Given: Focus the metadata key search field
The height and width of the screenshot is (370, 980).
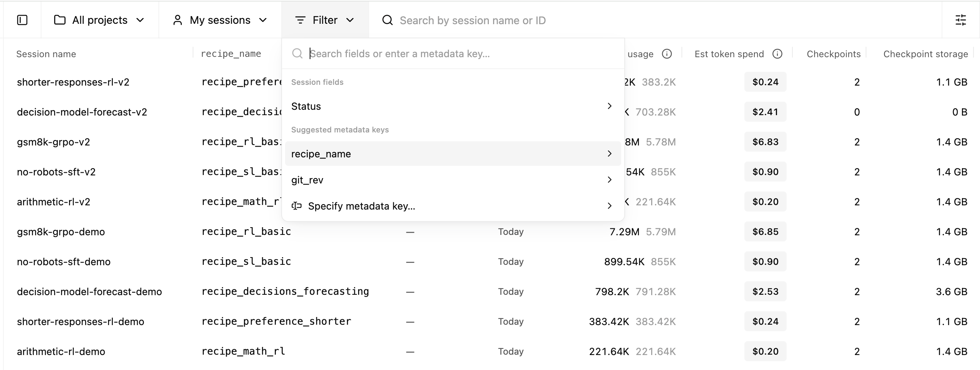Looking at the screenshot, I should [453, 54].
